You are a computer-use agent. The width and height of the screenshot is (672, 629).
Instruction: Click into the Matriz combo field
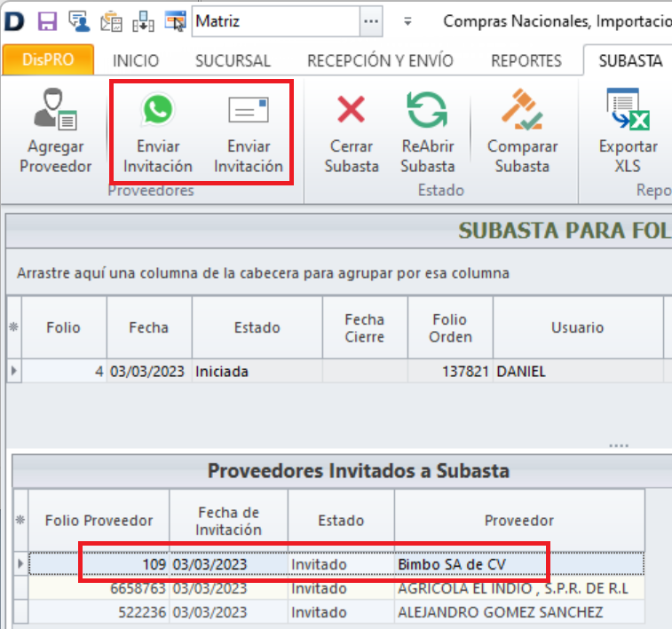tap(275, 21)
